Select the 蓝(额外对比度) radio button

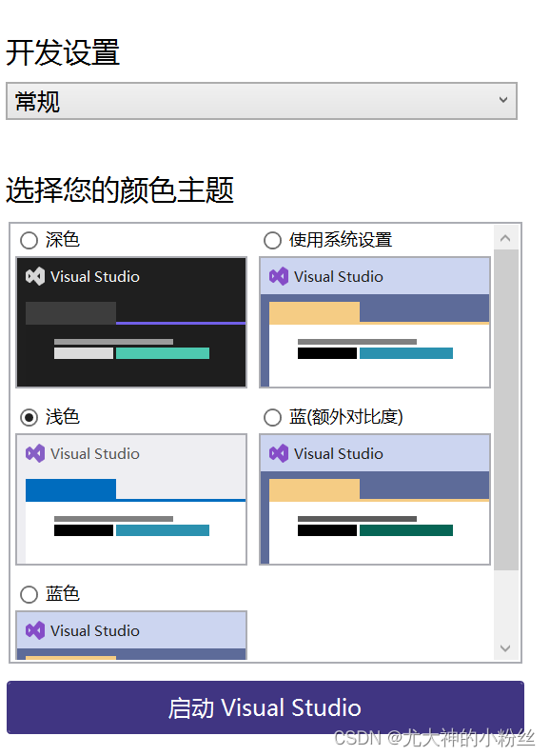[x=272, y=417]
